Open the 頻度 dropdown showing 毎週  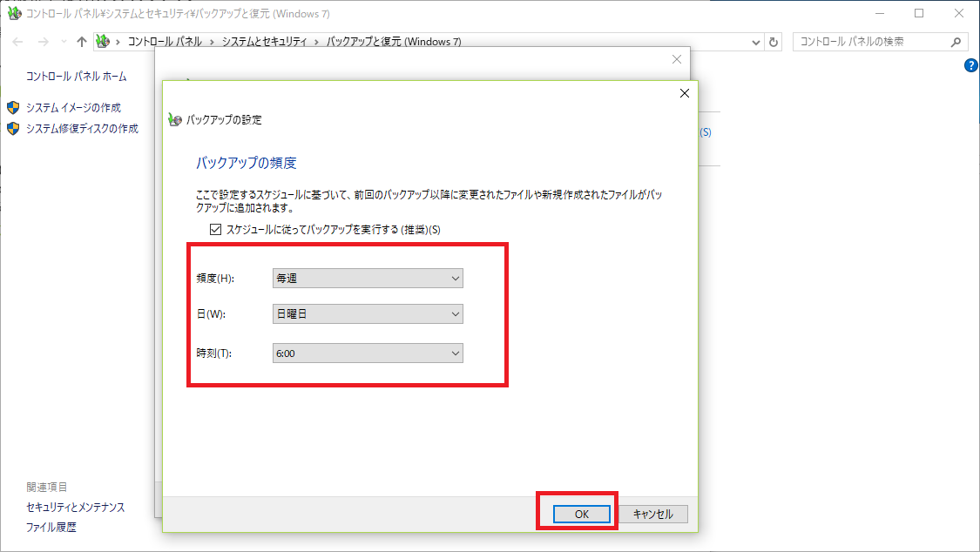(368, 278)
